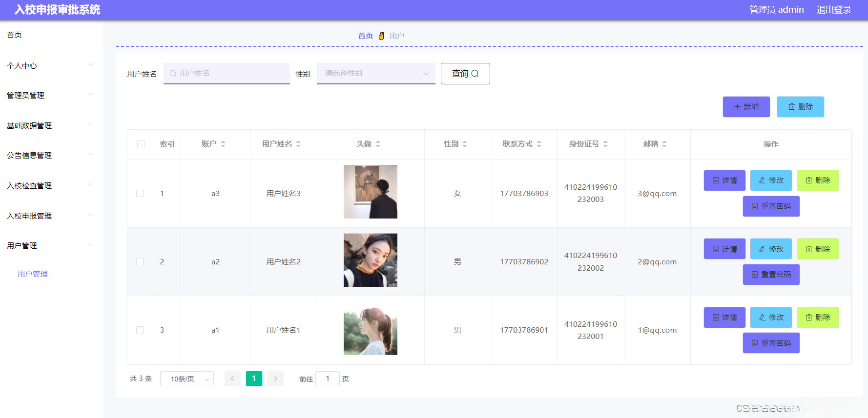
Task: Sort by 账户 column sort icon
Action: coord(223,144)
